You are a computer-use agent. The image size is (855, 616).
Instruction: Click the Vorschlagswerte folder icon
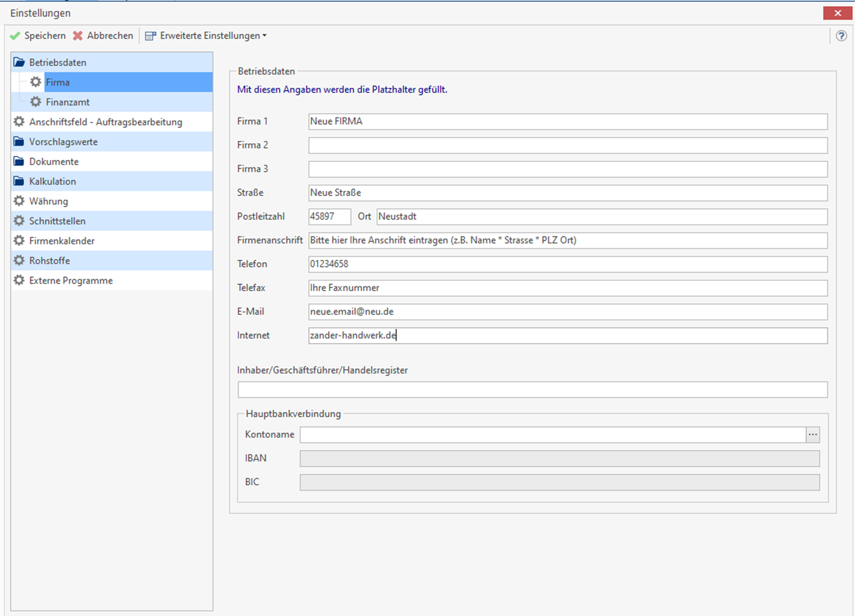click(x=19, y=142)
